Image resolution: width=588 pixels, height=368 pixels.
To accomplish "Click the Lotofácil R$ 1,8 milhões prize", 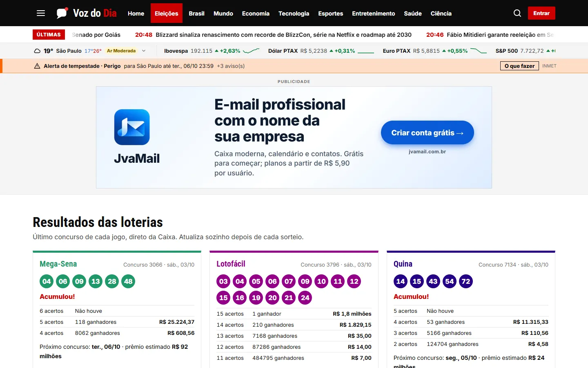I will coord(352,314).
